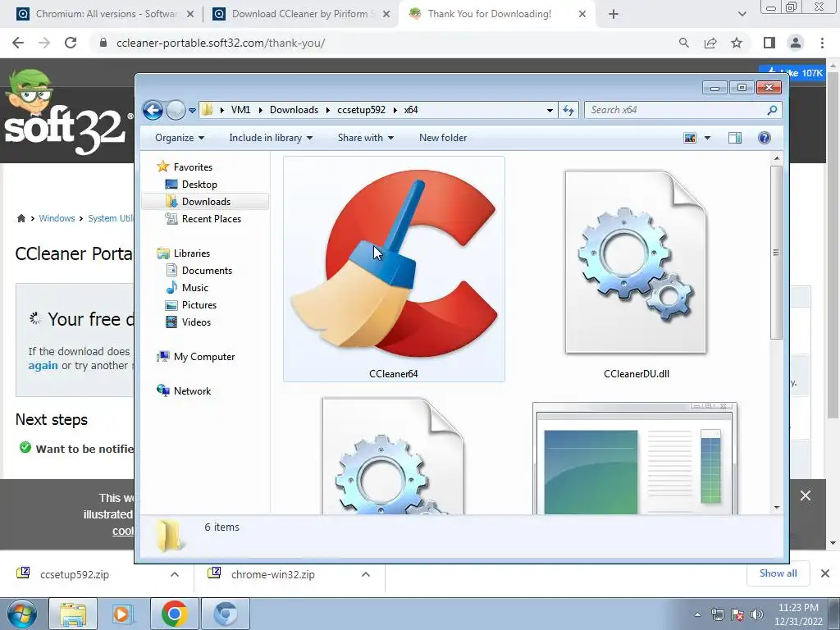Open the recent locations dropdown arrow
The image size is (840, 630).
point(192,111)
